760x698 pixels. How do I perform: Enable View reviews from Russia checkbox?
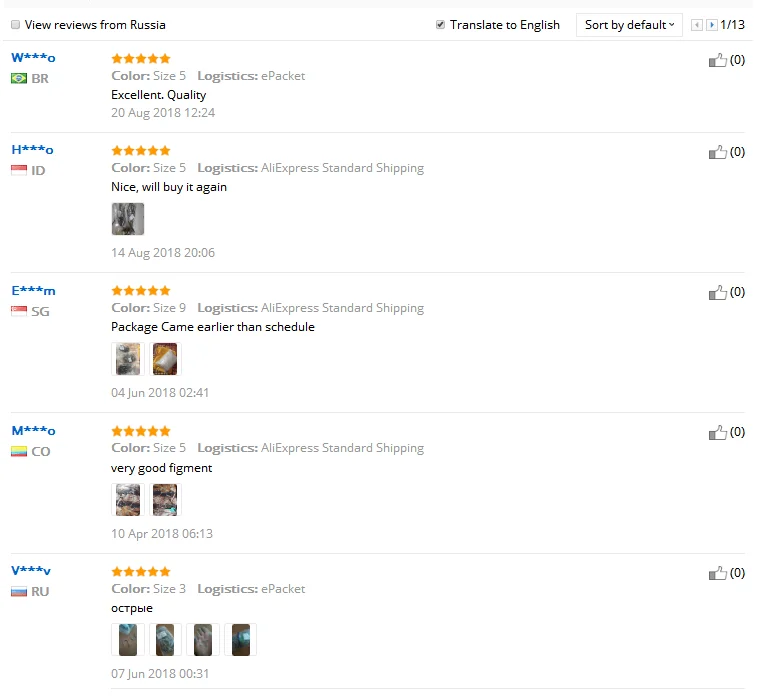(16, 25)
